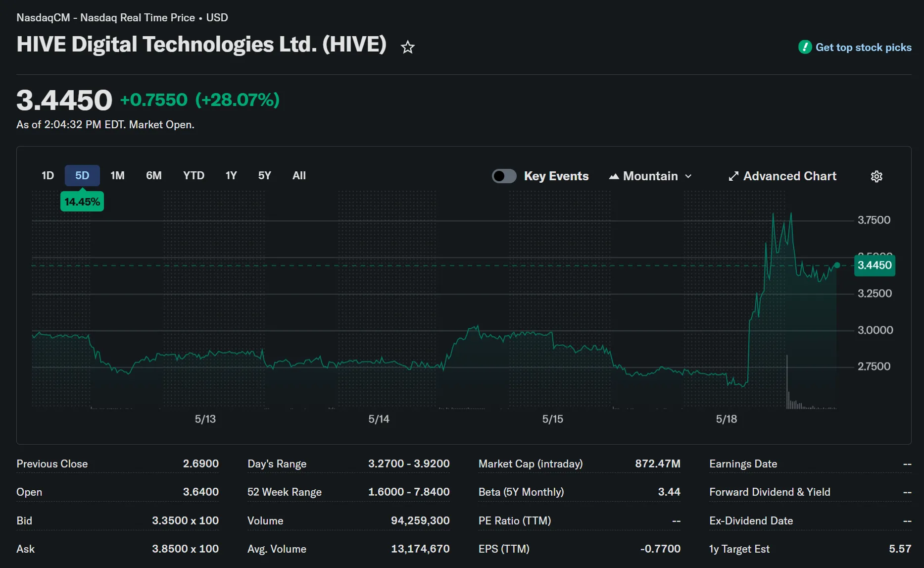Click the Volume value 94,259,300

point(420,520)
